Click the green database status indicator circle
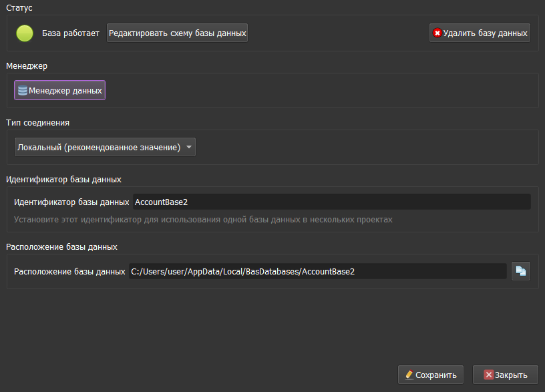The image size is (545, 392). point(25,32)
